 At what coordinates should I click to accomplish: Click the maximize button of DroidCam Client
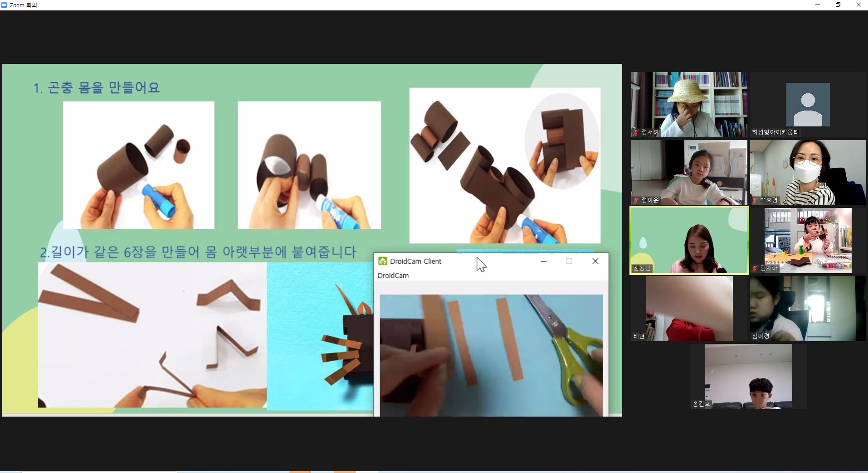[569, 261]
